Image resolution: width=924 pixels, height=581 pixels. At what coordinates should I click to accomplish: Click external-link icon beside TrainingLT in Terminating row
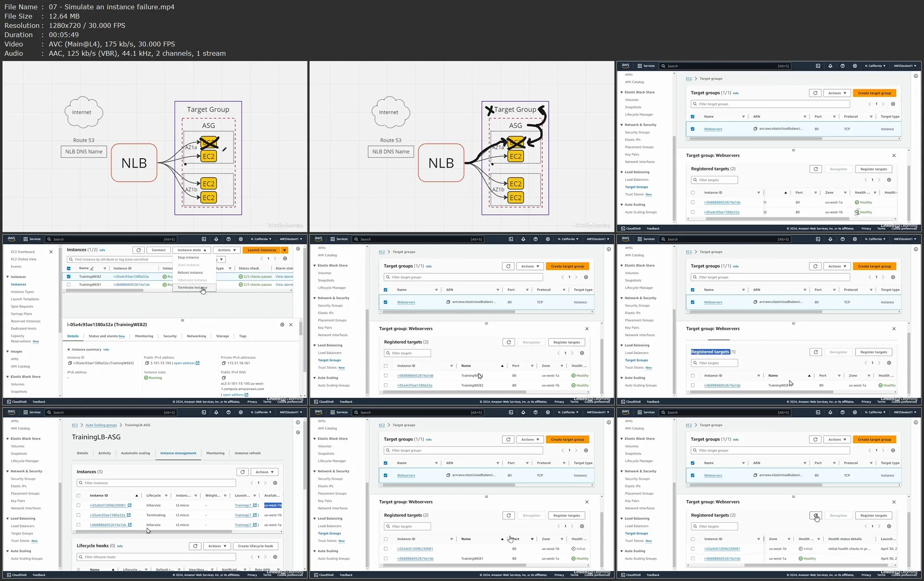255,515
